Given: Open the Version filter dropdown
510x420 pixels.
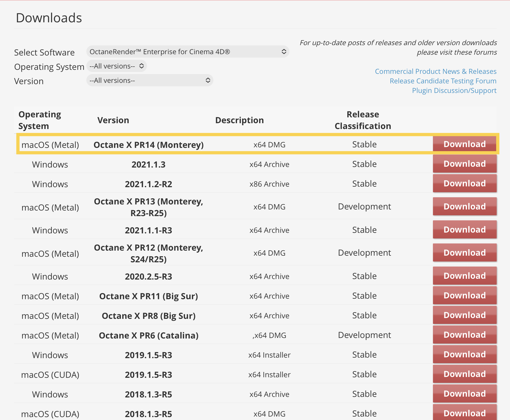Looking at the screenshot, I should tap(150, 80).
